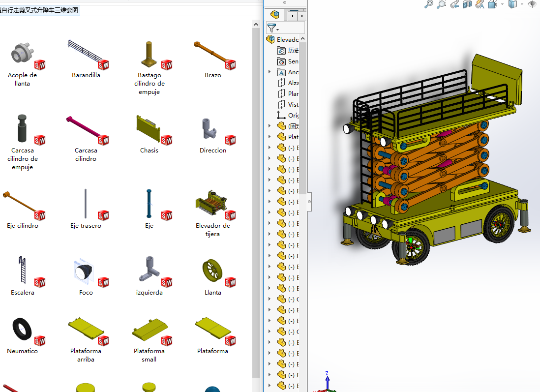
Task: Click the folder title 自行走剪叉式升降车三维套图
Action: (39, 10)
